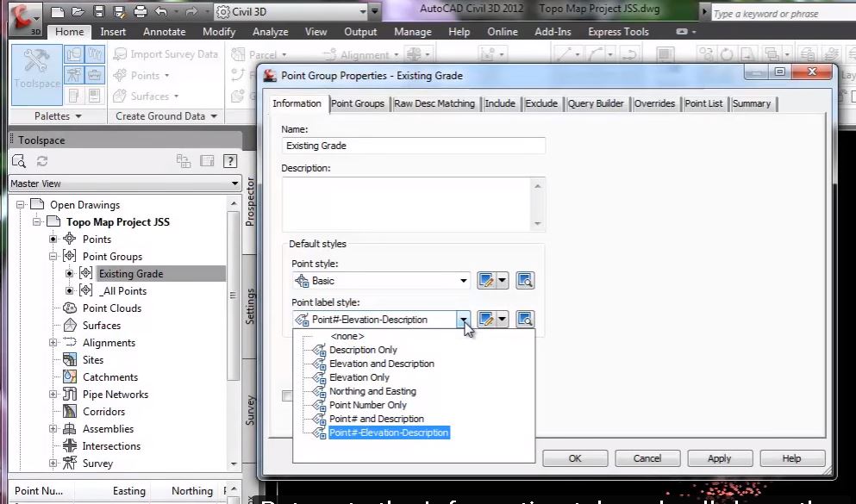Expand the Alignments tree node
Viewport: 856px width, 504px height.
coord(53,343)
